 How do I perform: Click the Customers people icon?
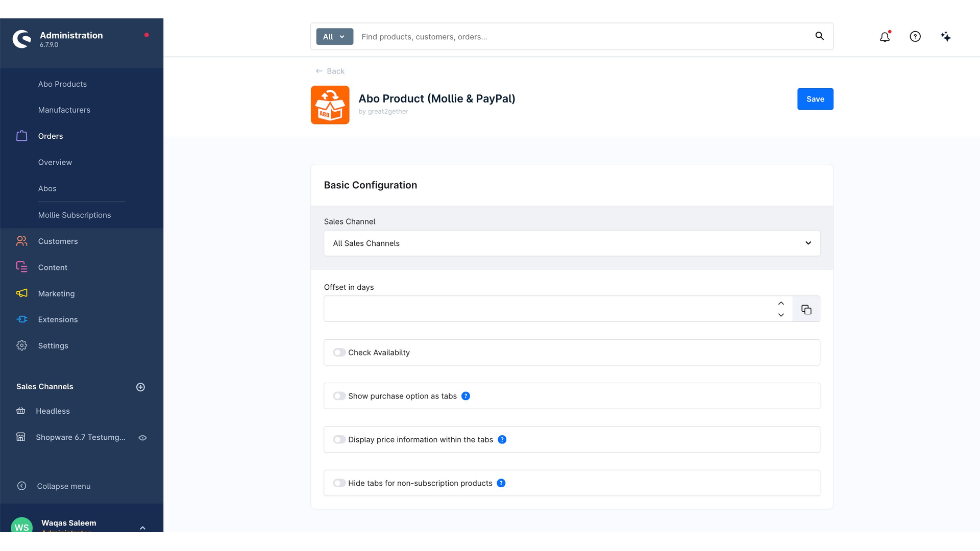21,241
